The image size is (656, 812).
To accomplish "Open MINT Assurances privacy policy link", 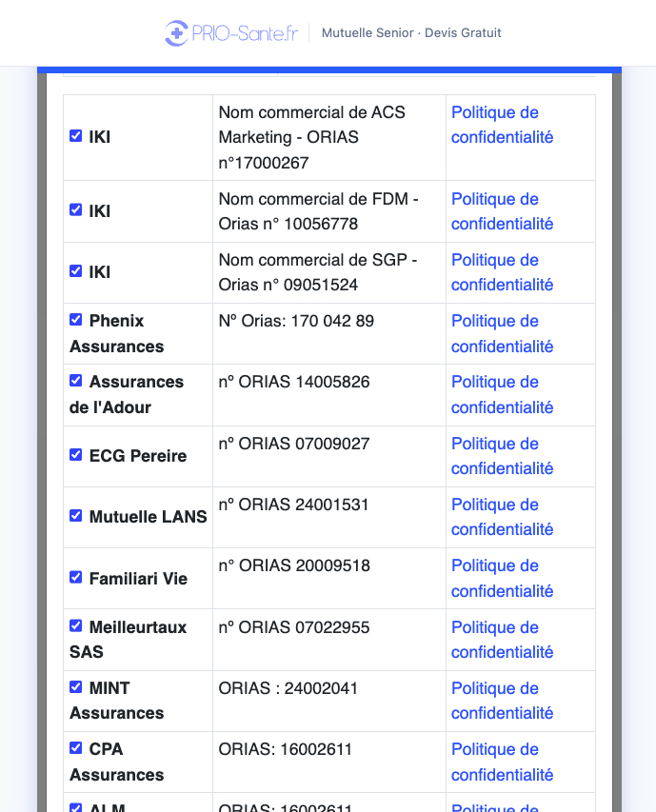I will [502, 701].
